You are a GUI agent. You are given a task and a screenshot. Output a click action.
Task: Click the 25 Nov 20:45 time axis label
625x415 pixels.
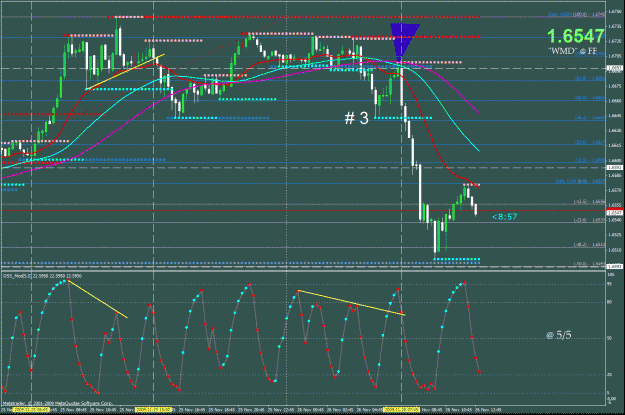pyautogui.click(x=252, y=409)
